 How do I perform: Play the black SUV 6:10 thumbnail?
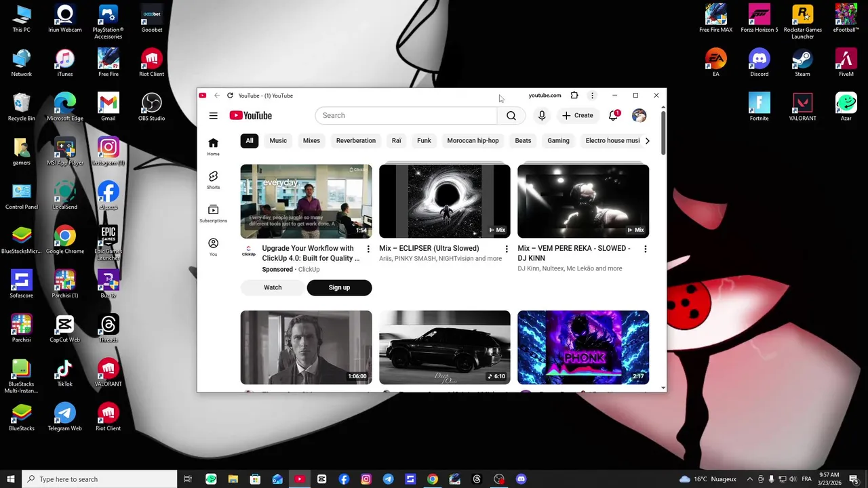445,348
